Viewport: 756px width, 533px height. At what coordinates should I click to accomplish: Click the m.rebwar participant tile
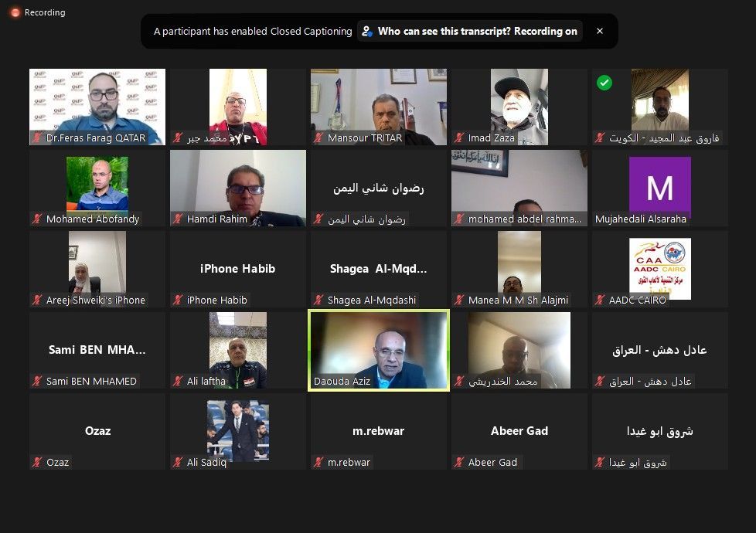[x=379, y=431]
